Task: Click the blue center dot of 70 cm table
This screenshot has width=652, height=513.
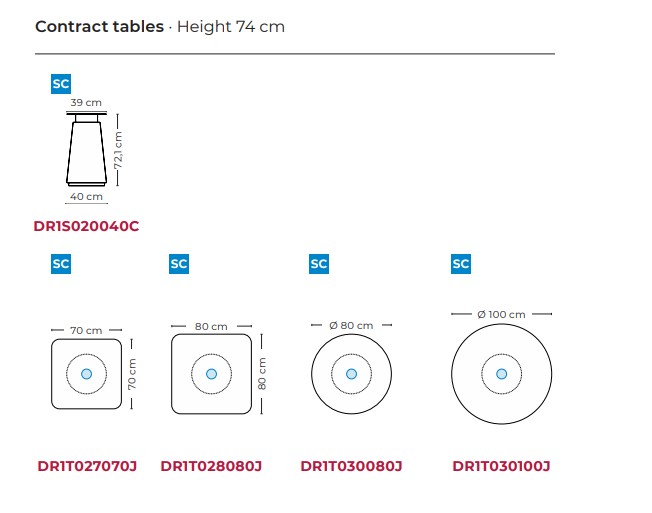Action: coord(86,374)
